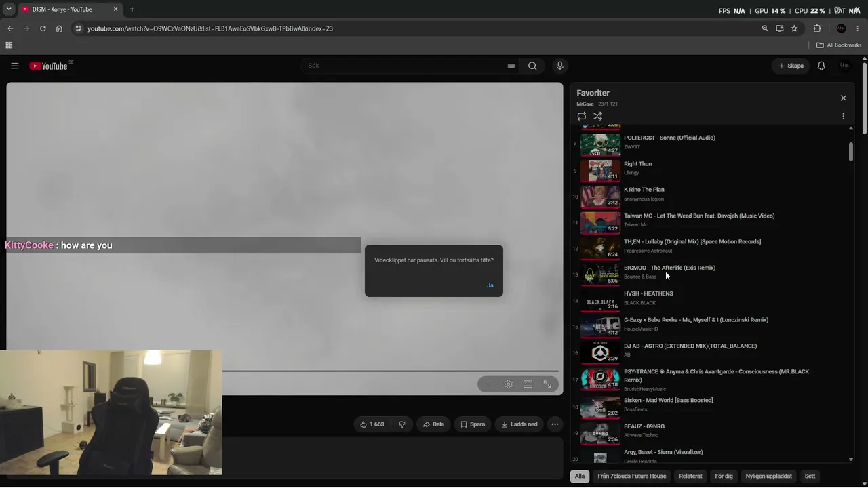Screen dimensions: 868x488
Task: Toggle playlist shuffle
Action: (598, 117)
